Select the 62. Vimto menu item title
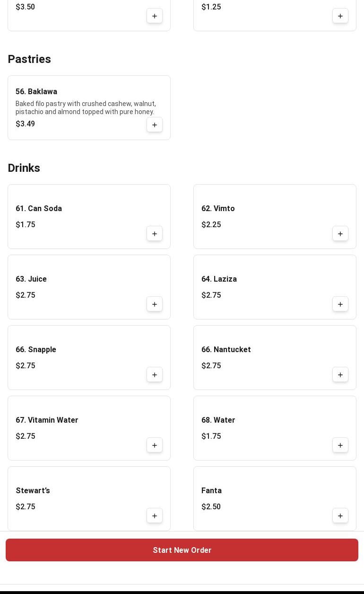Screen dimensions: 364x594 click(218, 209)
